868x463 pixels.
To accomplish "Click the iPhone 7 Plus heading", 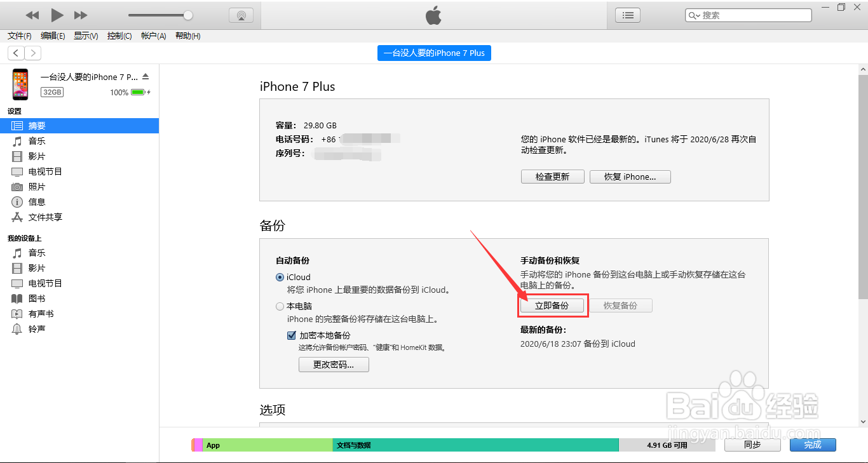I will pyautogui.click(x=297, y=86).
